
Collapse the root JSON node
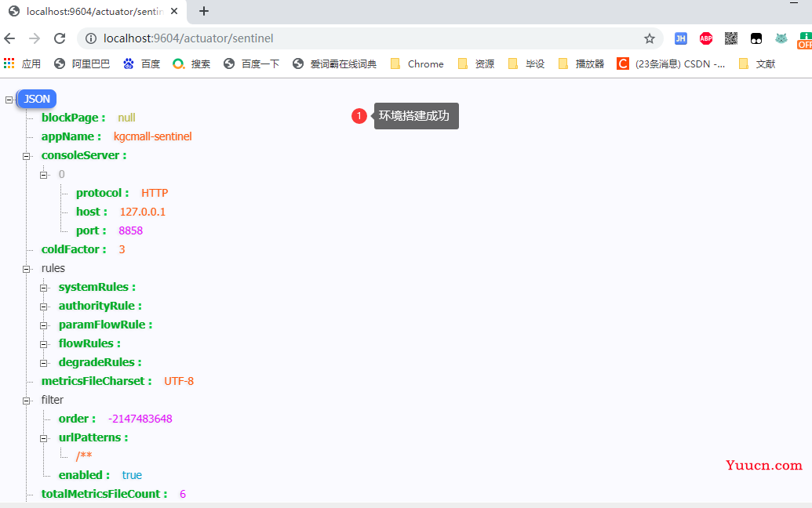[x=9, y=100]
